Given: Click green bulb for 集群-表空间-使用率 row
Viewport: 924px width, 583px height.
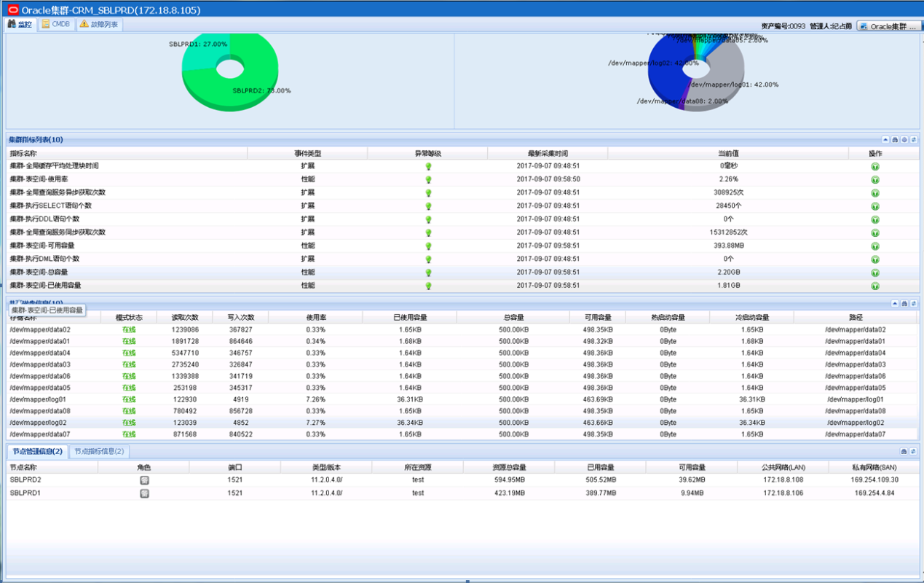Looking at the screenshot, I should click(428, 179).
